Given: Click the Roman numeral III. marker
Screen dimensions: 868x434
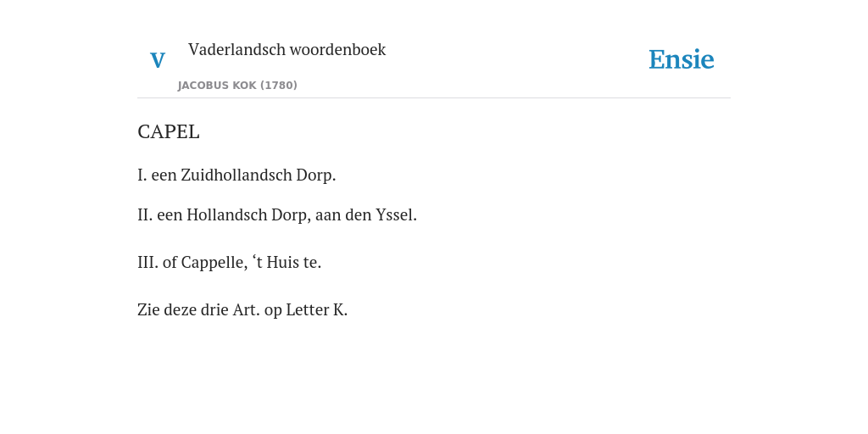Looking at the screenshot, I should [147, 263].
